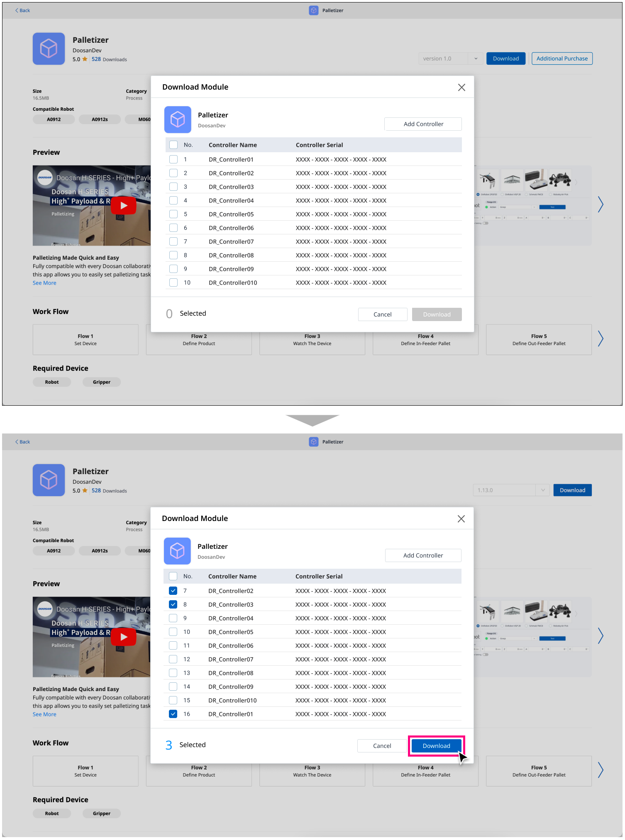625x840 pixels.
Task: Click See More link on the 1.13.0 page
Action: 44,714
